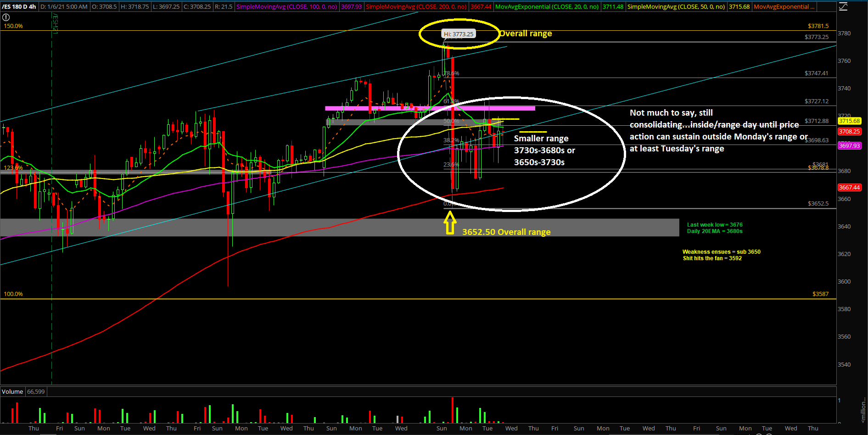Select the 150.0% Fibonacci level label
Screen dimensions: 868x435
coord(13,26)
